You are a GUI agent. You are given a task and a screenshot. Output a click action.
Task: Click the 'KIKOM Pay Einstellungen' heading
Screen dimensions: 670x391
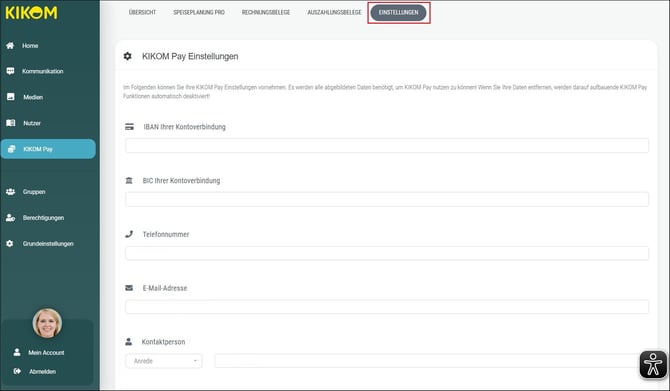(x=190, y=56)
